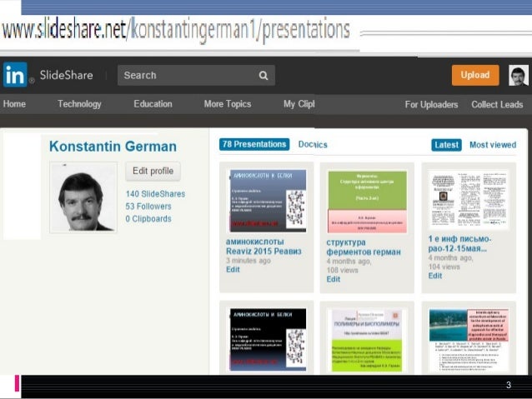Click Edit under 'аминокислоты Reaviz 2015'
532x399 pixels.
(x=233, y=270)
